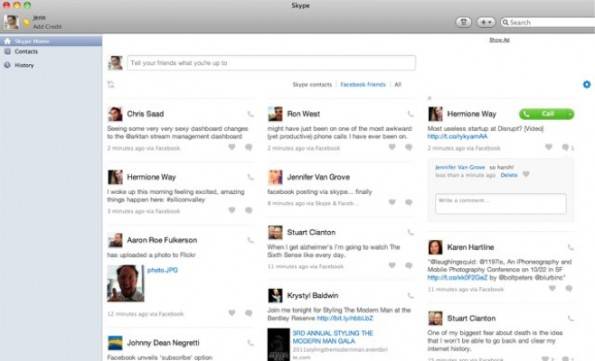Open dropdown arrow on green Call button

pos(570,114)
